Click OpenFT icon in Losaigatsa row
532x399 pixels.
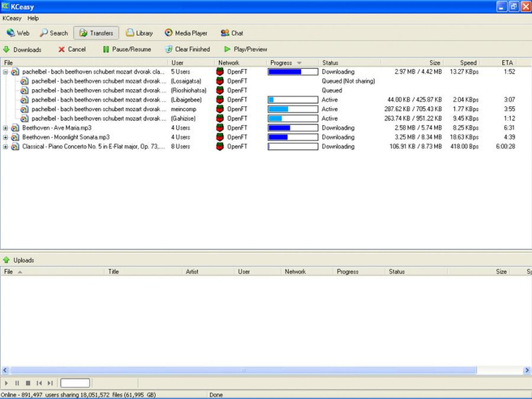point(220,81)
